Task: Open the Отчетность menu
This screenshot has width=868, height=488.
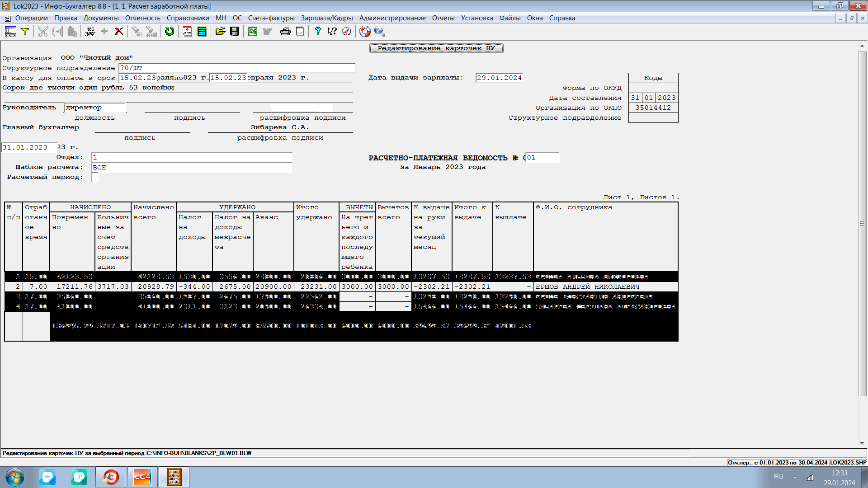Action: click(142, 18)
